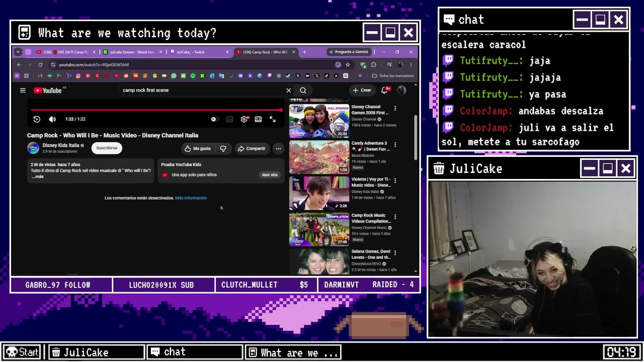Like the video with Me gusta
Viewport: 644px width, 362px height.
(198, 149)
